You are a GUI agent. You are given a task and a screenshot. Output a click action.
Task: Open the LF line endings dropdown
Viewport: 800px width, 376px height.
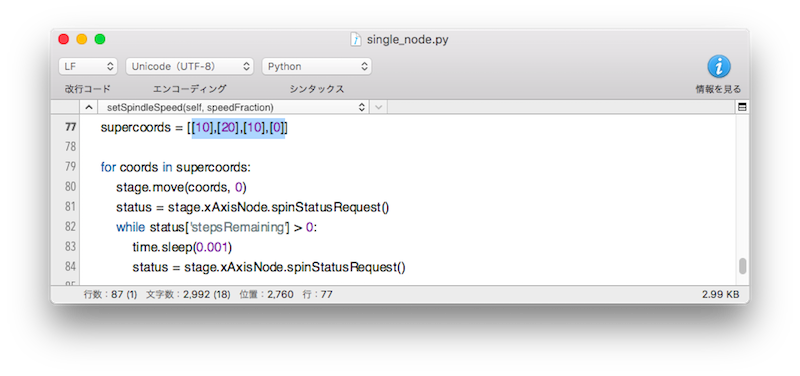point(88,66)
